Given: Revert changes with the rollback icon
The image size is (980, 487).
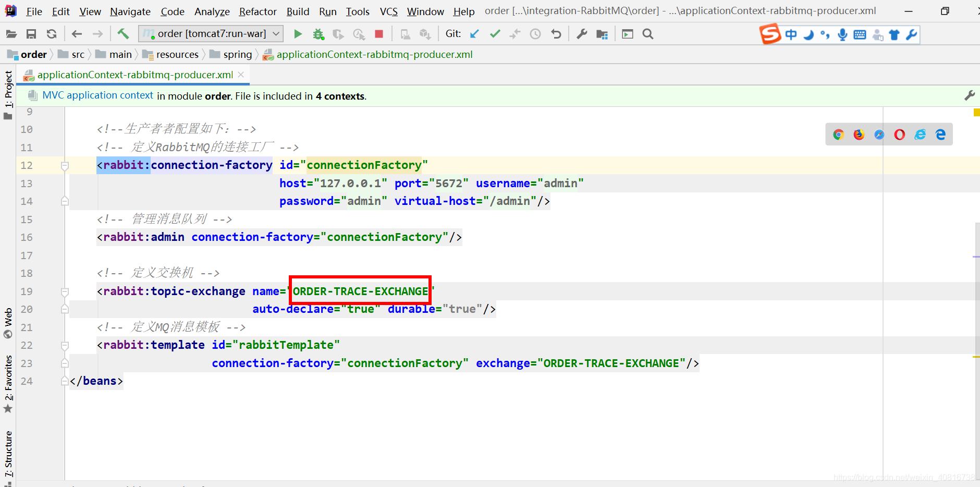Looking at the screenshot, I should tap(556, 34).
